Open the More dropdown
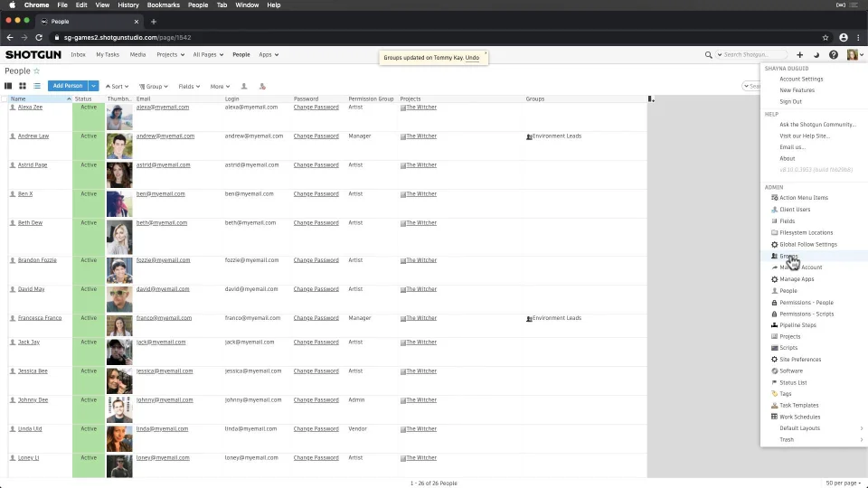Screen dimensions: 868x488 [220, 87]
